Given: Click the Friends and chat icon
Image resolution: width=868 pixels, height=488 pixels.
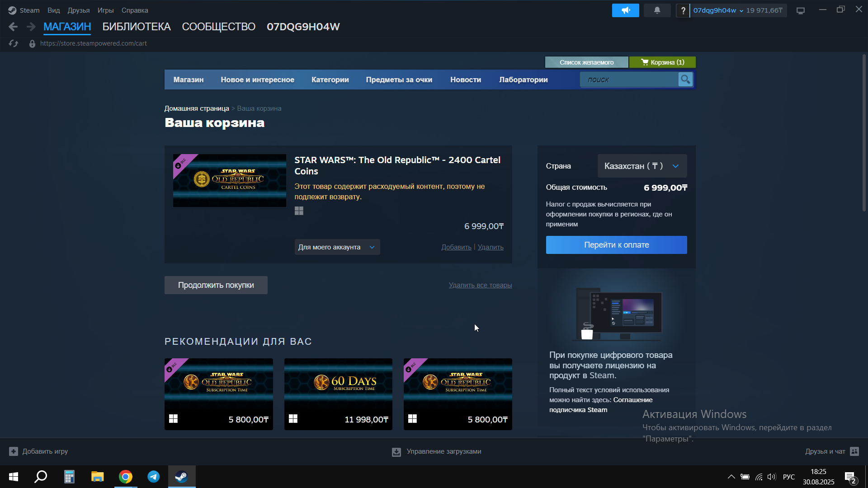Looking at the screenshot, I should 854,451.
